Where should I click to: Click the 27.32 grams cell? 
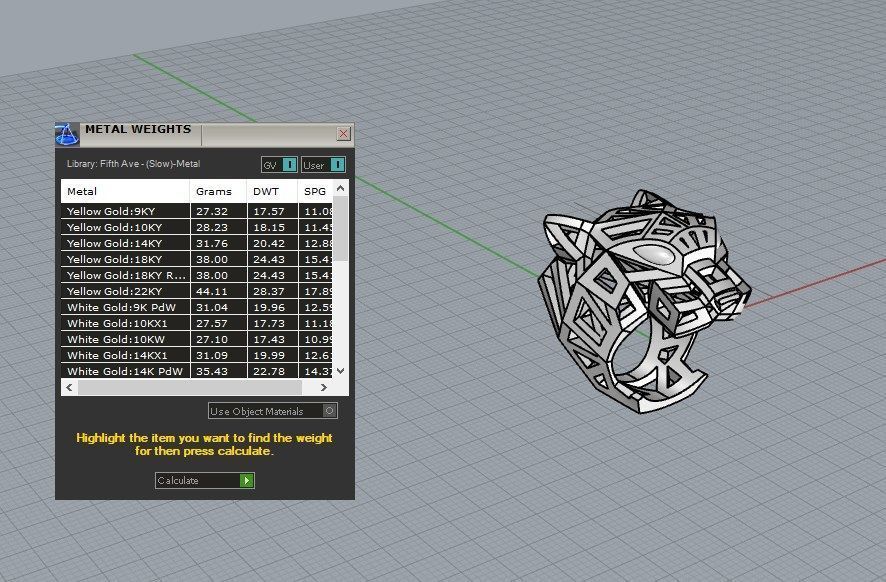point(218,211)
